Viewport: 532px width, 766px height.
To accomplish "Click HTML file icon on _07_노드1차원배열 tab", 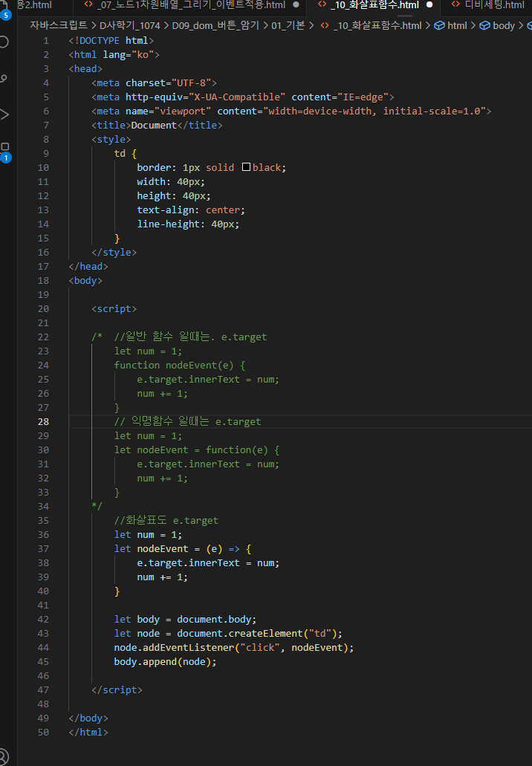I will [x=88, y=5].
